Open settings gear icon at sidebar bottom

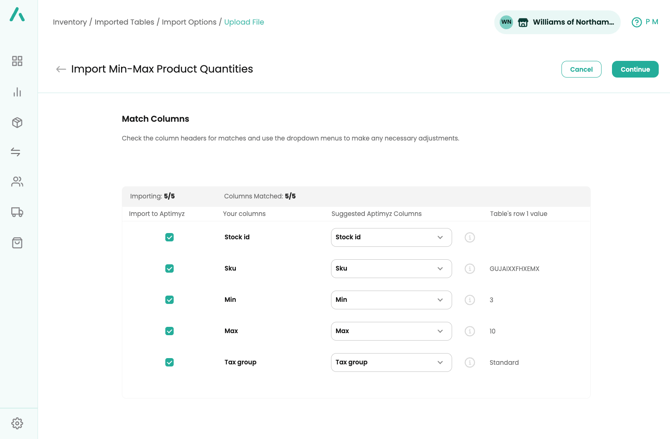tap(17, 423)
